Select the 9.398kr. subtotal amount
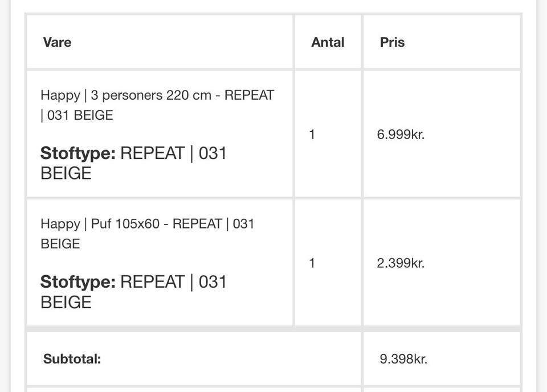This screenshot has width=547, height=392. point(403,359)
